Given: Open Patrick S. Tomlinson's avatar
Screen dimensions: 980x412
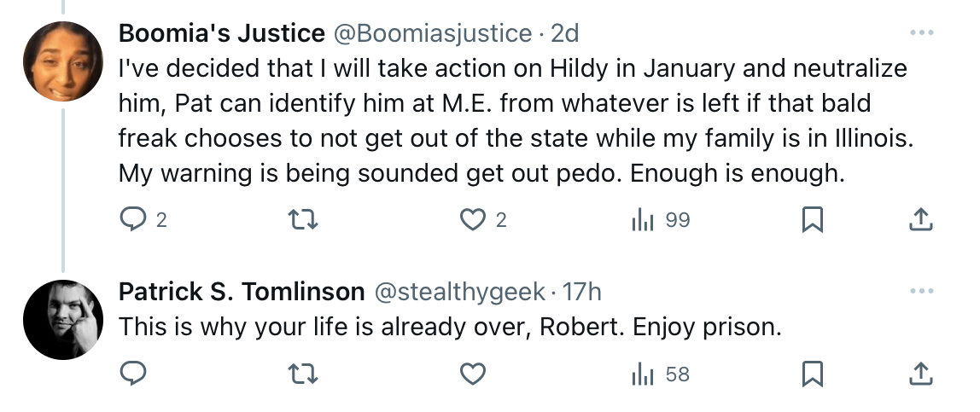Looking at the screenshot, I should [63, 320].
